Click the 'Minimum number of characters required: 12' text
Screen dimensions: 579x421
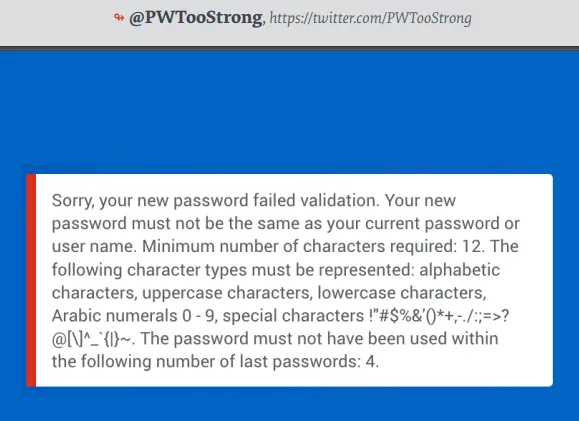313,246
